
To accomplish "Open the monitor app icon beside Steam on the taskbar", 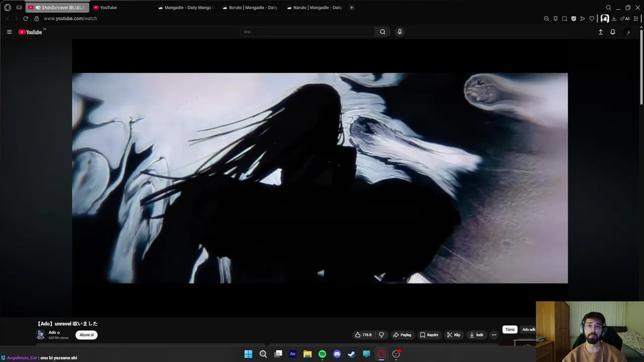I will click(367, 354).
